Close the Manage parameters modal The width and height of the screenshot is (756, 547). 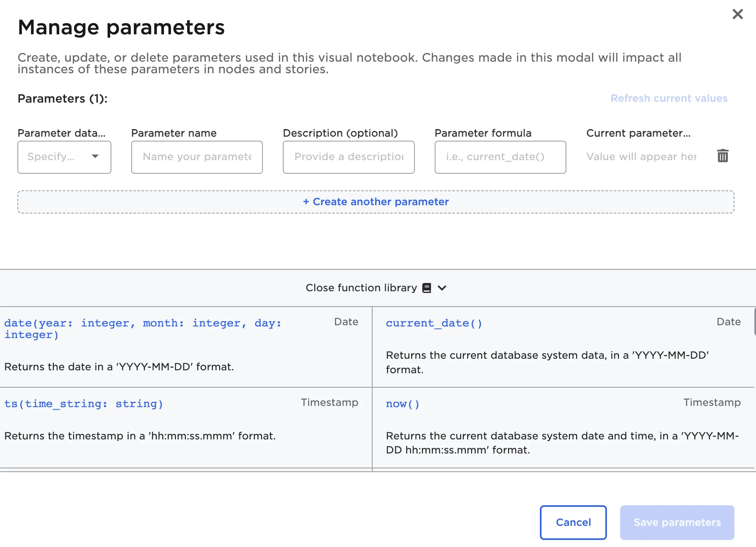pyautogui.click(x=737, y=14)
